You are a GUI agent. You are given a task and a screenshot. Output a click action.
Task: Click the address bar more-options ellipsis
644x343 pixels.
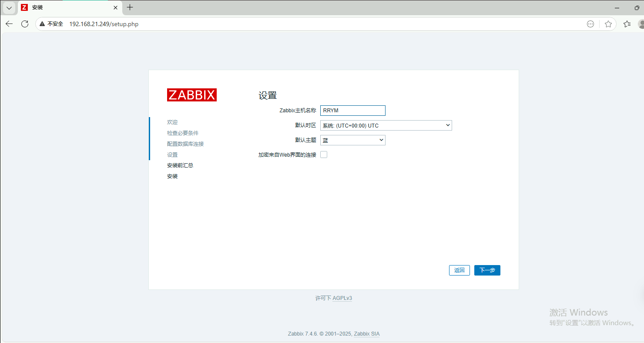(x=590, y=24)
